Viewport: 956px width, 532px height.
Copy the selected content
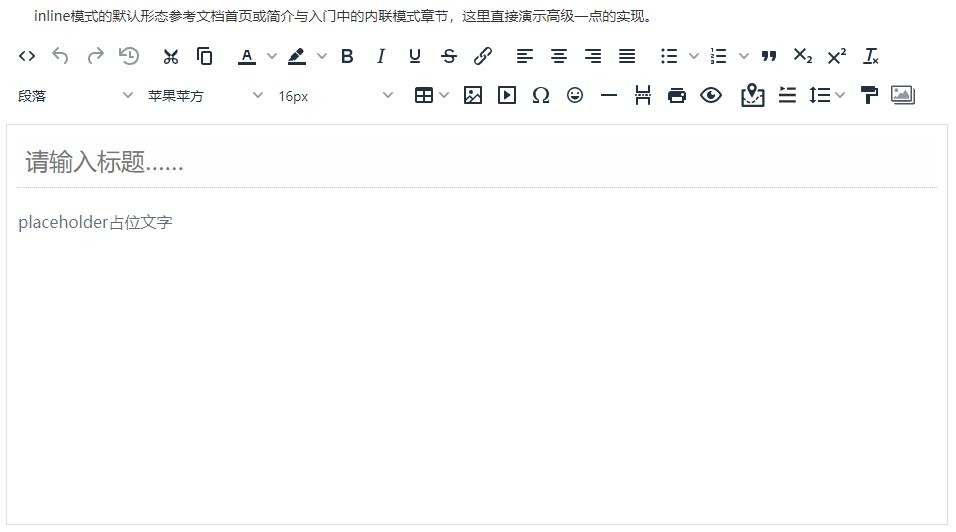205,56
